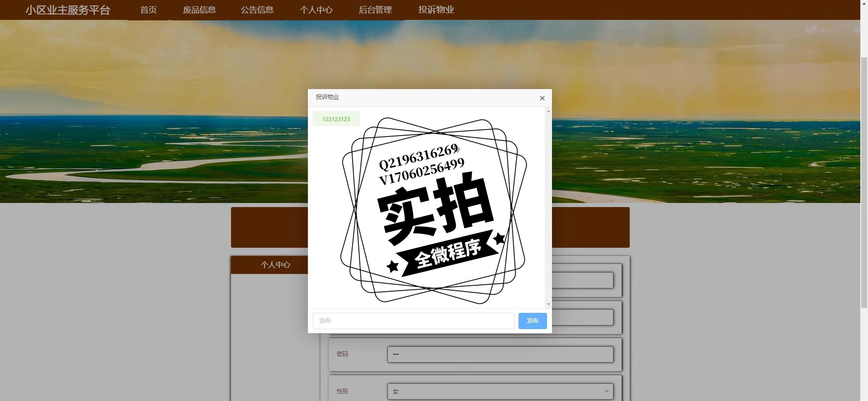The height and width of the screenshot is (401, 868).
Task: Click the blue 发布 button
Action: point(533,321)
